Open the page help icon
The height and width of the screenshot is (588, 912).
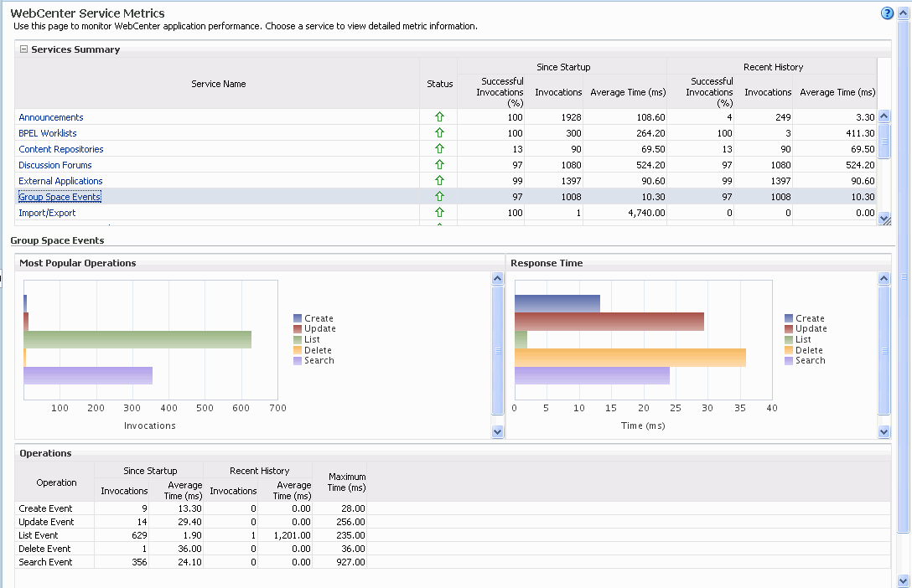pyautogui.click(x=886, y=13)
